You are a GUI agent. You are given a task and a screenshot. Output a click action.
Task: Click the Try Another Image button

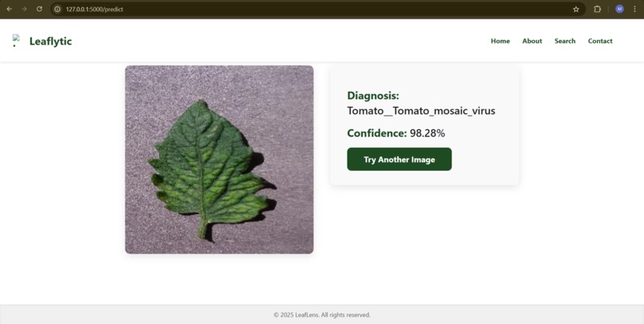tap(400, 159)
